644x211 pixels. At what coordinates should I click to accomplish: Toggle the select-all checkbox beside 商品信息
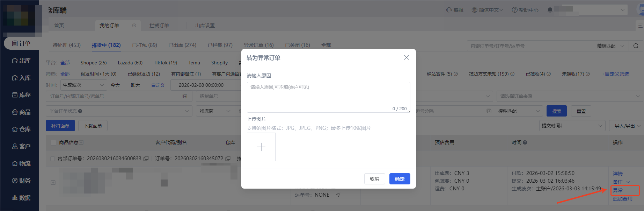pyautogui.click(x=53, y=142)
